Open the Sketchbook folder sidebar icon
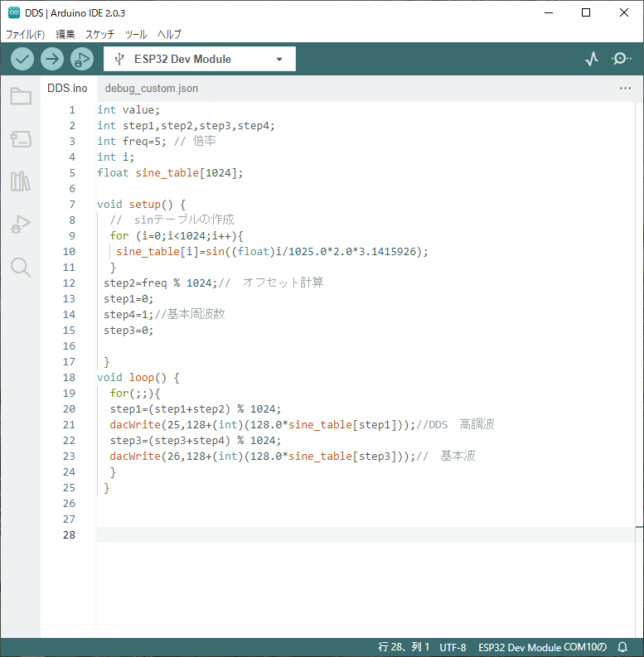Screen dimensions: 644x657 pos(21,96)
